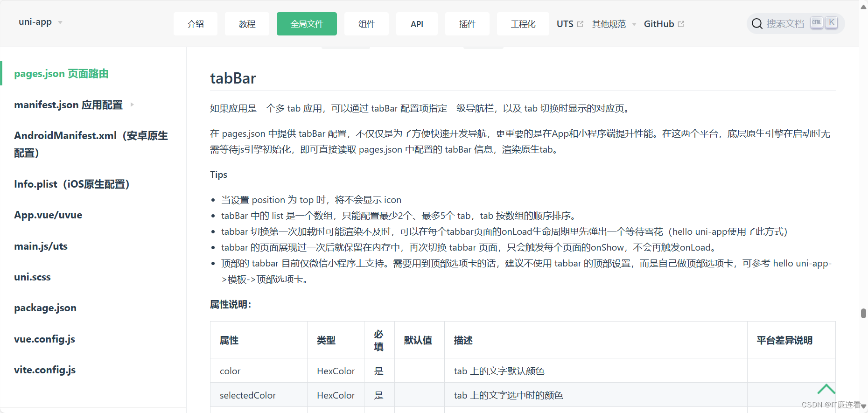Go to App.vue/uvue page
Viewport: 868px width, 413px height.
48,215
